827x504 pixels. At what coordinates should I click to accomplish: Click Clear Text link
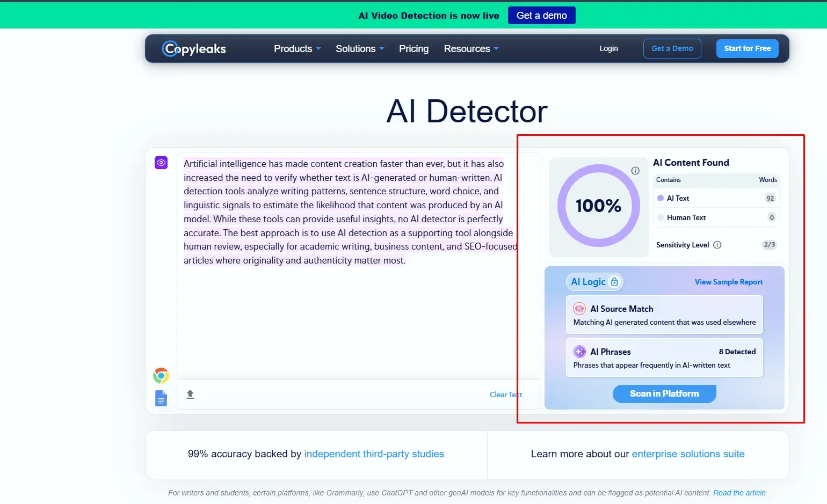[x=506, y=395]
